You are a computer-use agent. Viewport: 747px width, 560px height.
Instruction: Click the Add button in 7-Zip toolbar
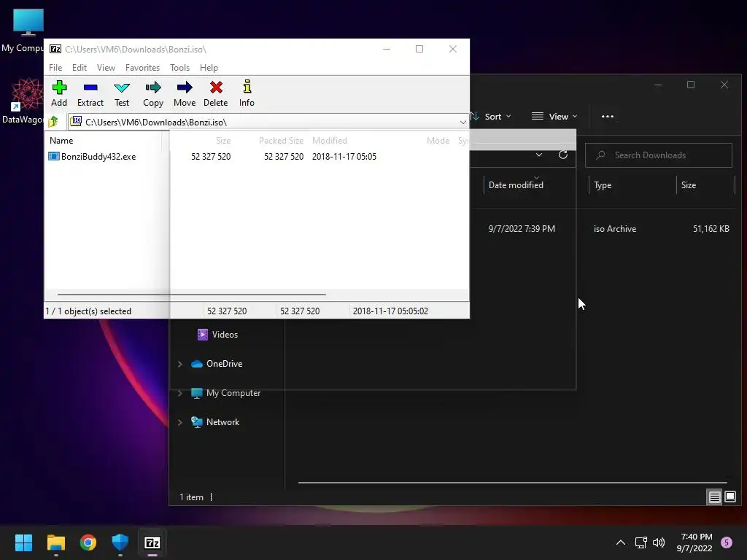pos(59,93)
